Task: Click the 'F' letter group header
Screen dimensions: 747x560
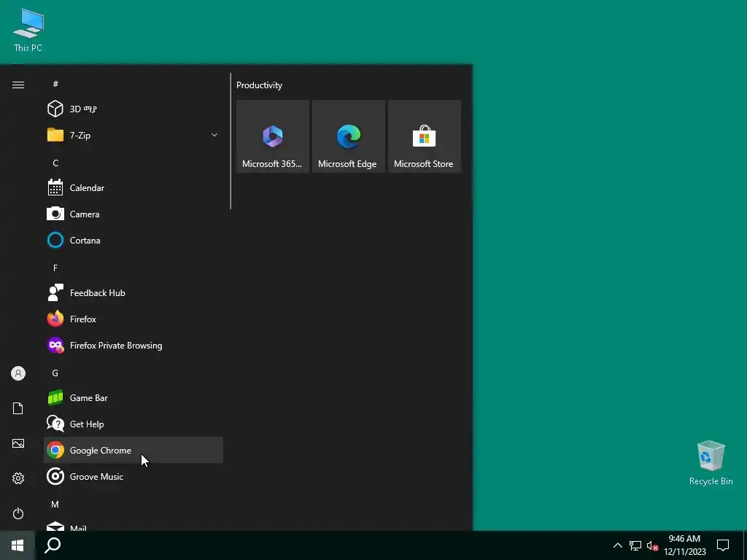Action: pos(55,268)
